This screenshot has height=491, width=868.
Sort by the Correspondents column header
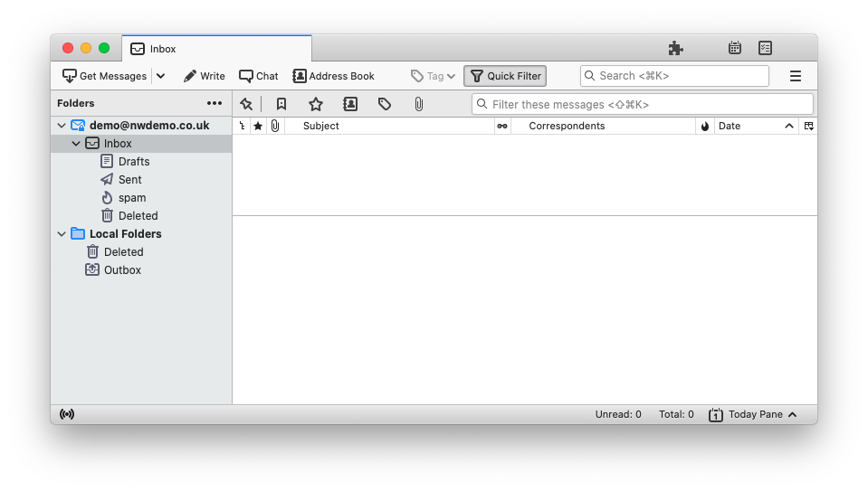click(x=602, y=126)
